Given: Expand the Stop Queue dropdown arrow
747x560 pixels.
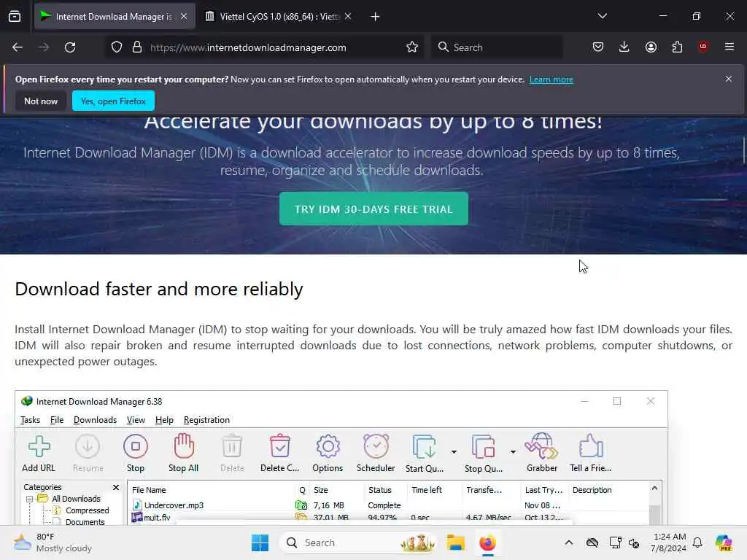Looking at the screenshot, I should point(513,451).
